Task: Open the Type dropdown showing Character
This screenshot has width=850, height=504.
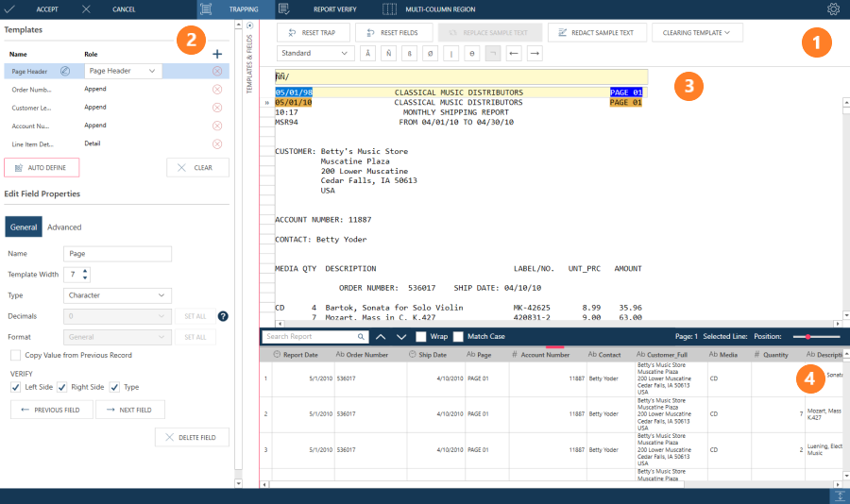Action: pos(118,295)
